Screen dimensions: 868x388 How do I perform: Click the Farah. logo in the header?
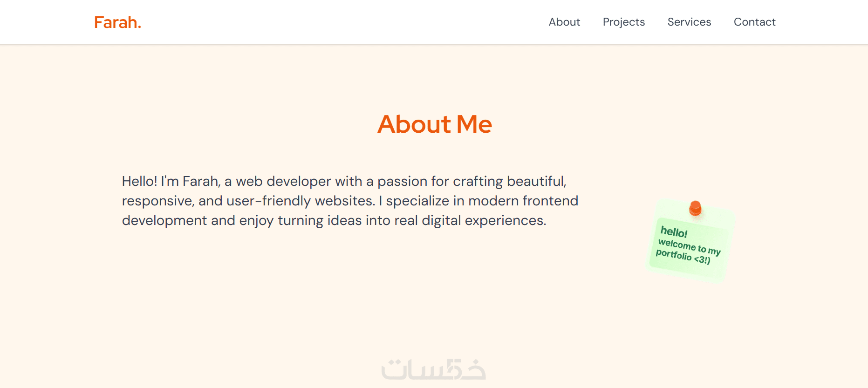pyautogui.click(x=117, y=22)
